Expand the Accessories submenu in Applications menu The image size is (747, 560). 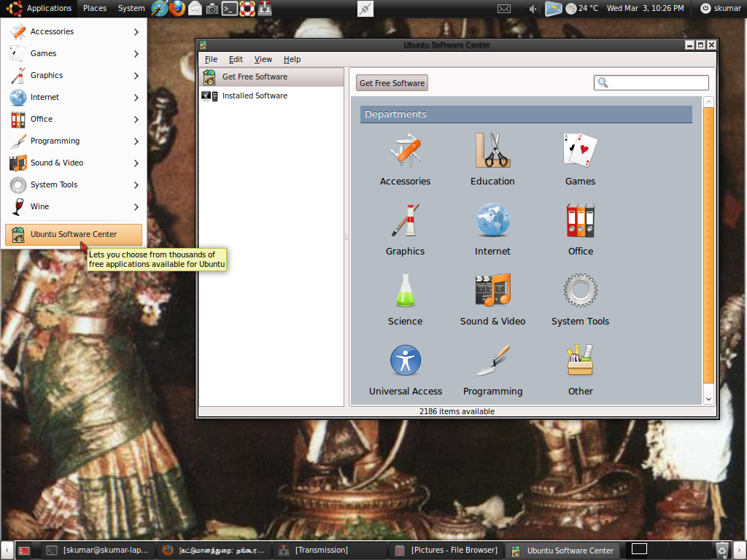coord(74,31)
